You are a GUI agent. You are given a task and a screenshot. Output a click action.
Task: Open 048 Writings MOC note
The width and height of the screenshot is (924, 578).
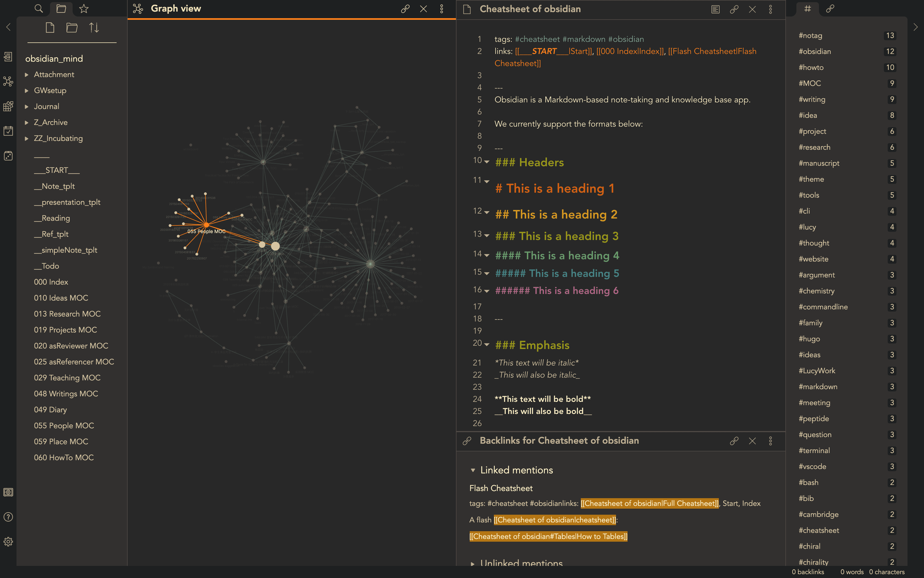click(66, 393)
